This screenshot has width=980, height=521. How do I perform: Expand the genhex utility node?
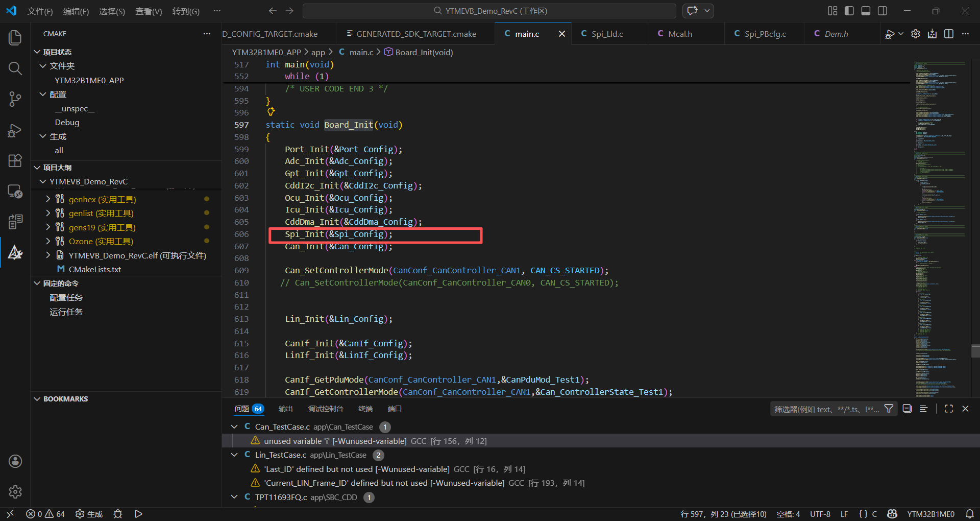click(48, 199)
